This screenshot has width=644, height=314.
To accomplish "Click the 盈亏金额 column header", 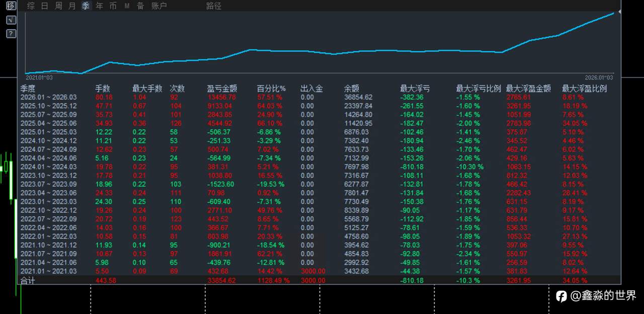I will point(221,88).
